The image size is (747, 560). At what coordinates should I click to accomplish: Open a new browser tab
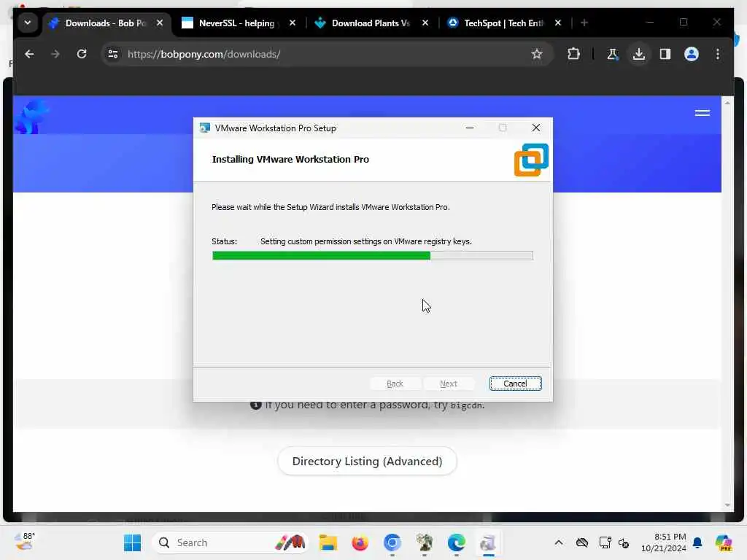pyautogui.click(x=584, y=23)
